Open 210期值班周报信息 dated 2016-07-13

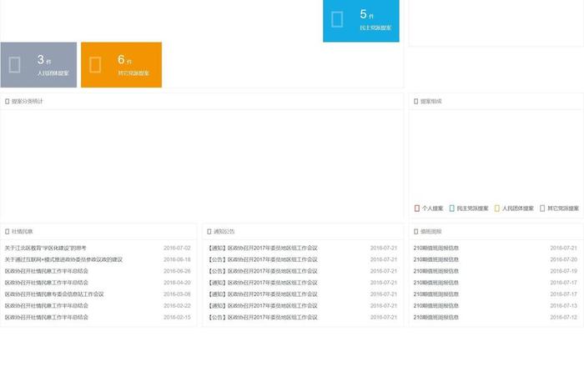[435, 305]
